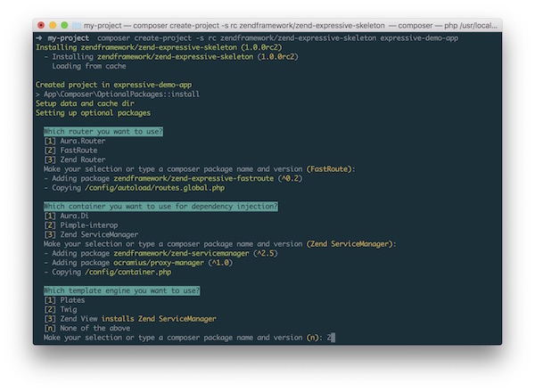The width and height of the screenshot is (535, 392).
Task: Click the '[2] FastRoute' option
Action: (x=70, y=151)
